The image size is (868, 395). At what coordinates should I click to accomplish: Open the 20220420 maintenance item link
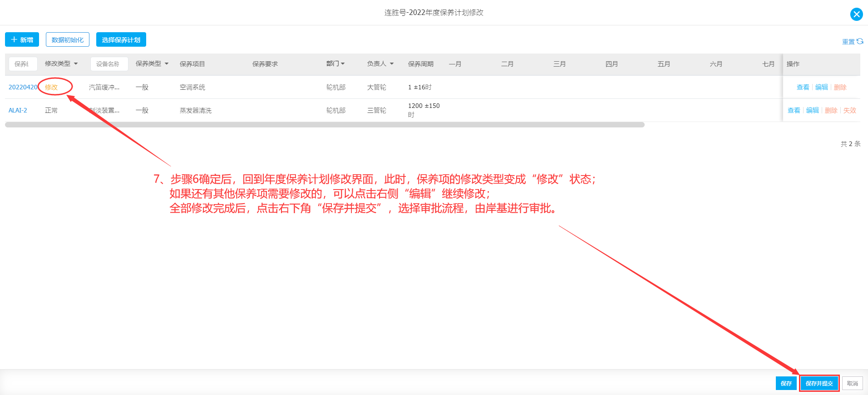[23, 87]
